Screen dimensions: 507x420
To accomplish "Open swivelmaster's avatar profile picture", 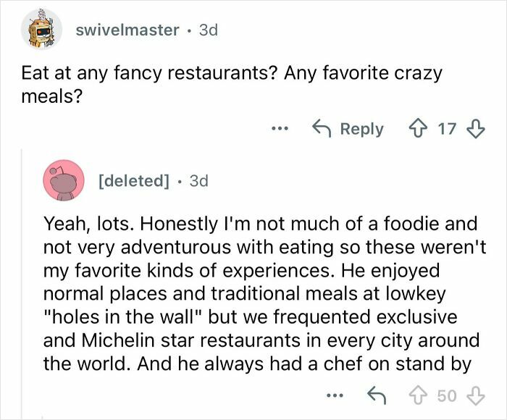I will (41, 29).
